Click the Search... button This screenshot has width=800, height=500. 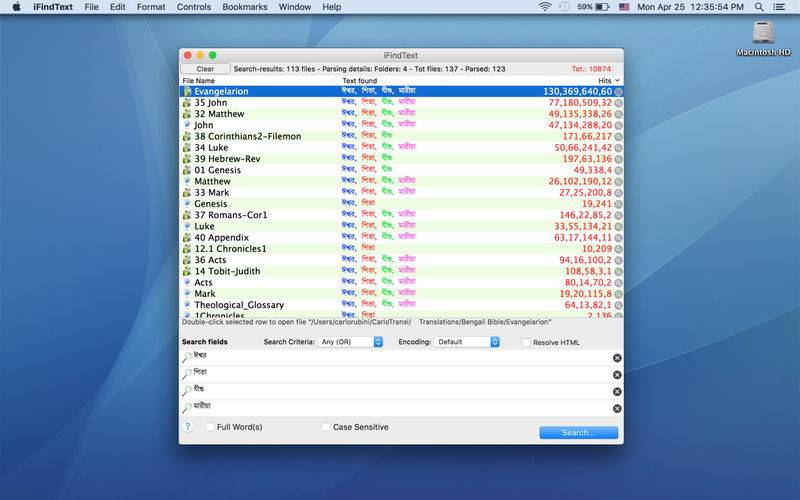pos(579,433)
